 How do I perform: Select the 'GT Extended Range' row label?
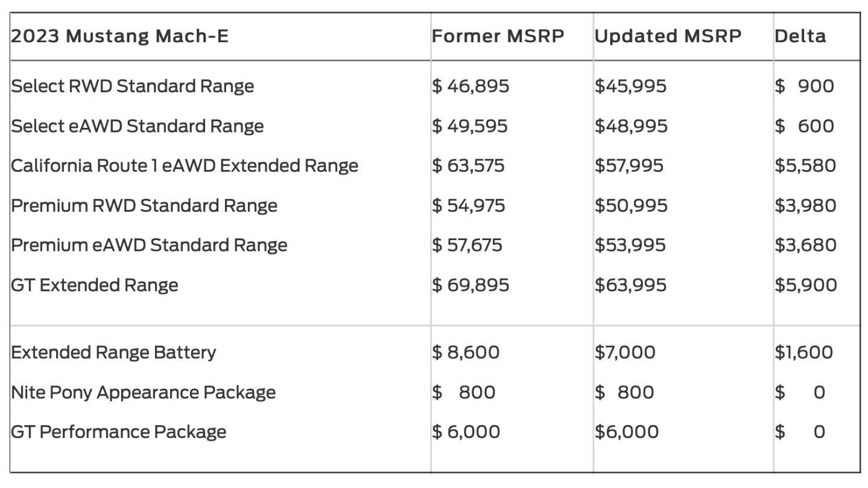(95, 285)
